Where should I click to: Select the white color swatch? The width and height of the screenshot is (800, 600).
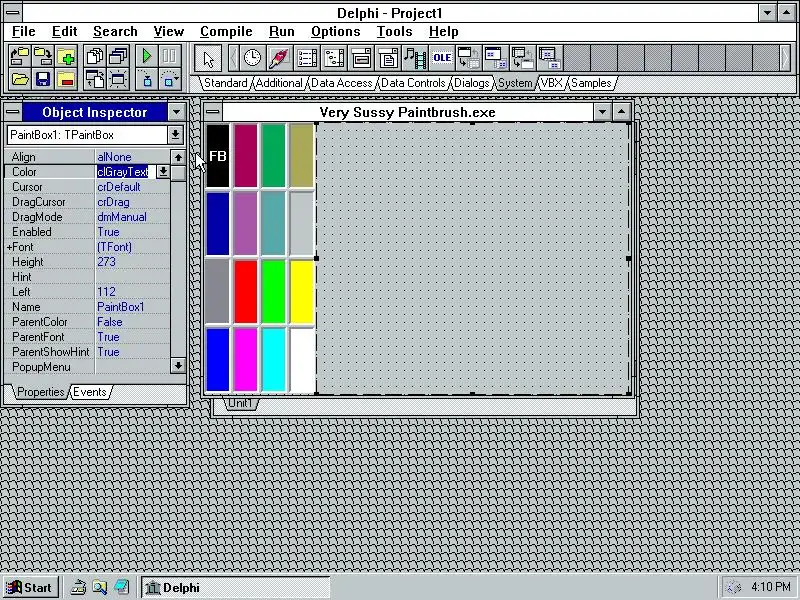[x=302, y=360]
